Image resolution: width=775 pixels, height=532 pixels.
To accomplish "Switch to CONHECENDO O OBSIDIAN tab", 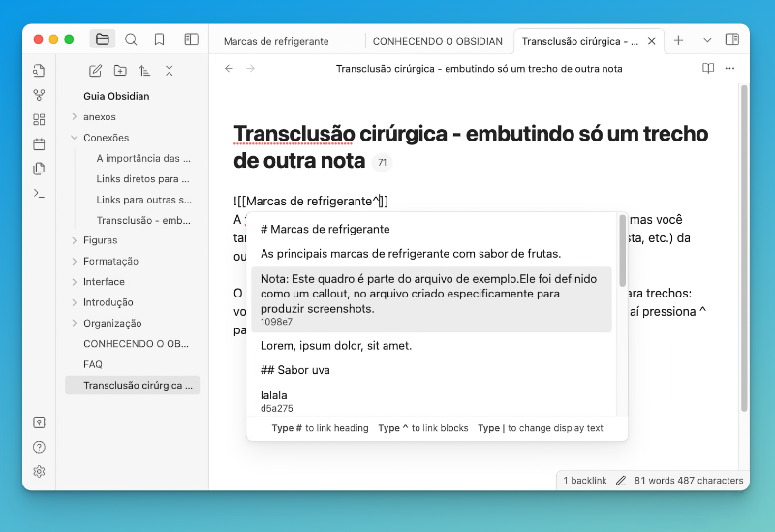I will coord(438,41).
